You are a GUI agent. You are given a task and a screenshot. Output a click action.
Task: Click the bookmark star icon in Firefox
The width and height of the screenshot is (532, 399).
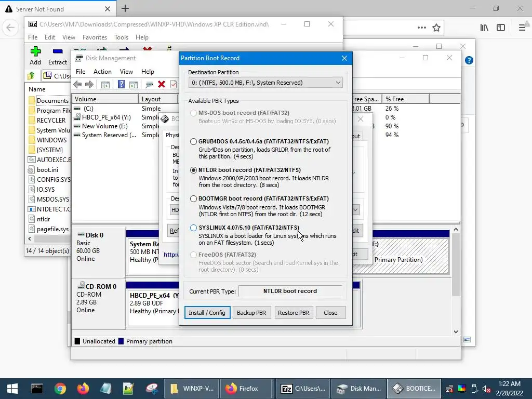tap(436, 28)
